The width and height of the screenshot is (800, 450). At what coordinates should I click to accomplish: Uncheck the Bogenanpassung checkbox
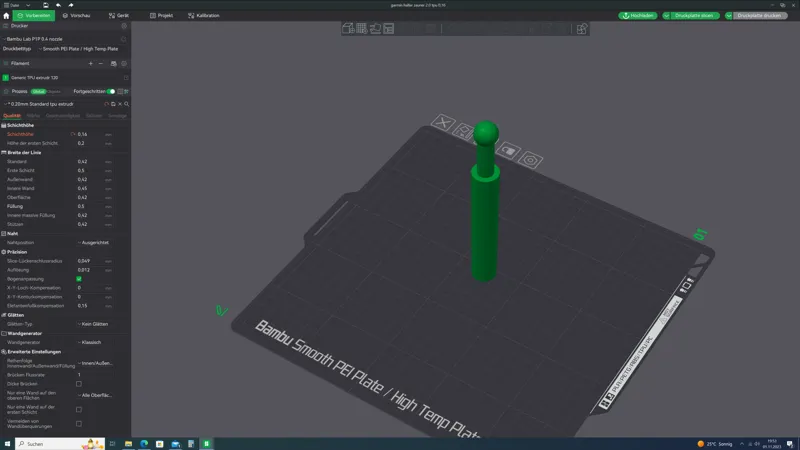pos(79,279)
